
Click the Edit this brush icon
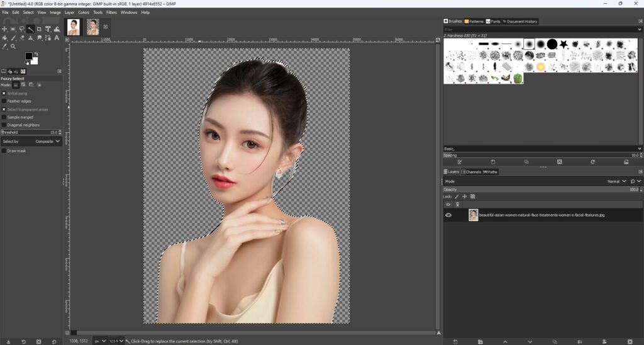tap(460, 162)
